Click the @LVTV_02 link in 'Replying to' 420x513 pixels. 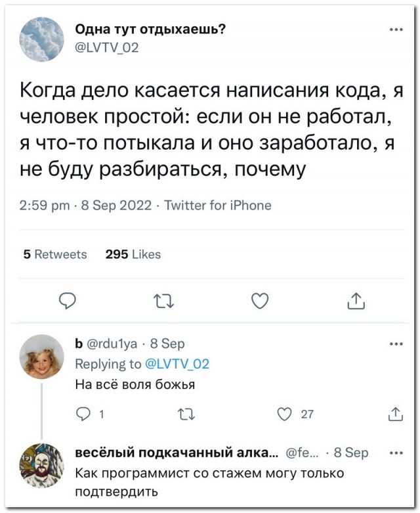point(173,364)
